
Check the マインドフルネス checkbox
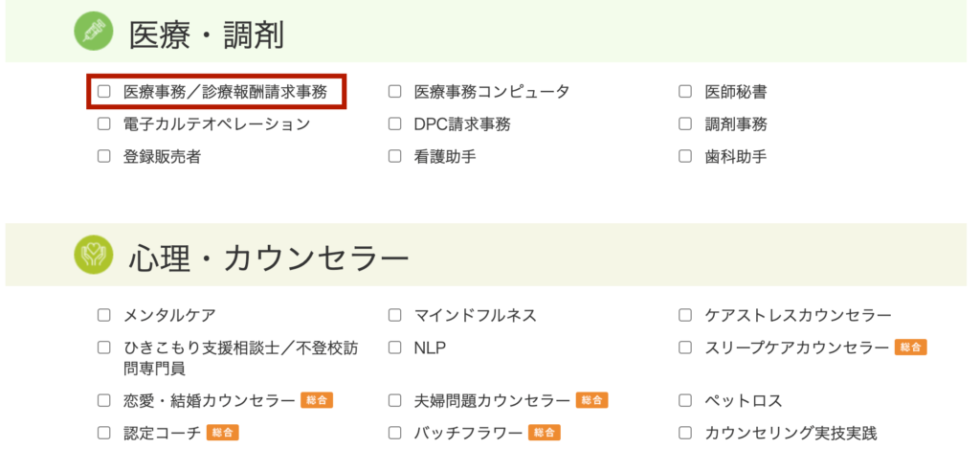click(395, 315)
